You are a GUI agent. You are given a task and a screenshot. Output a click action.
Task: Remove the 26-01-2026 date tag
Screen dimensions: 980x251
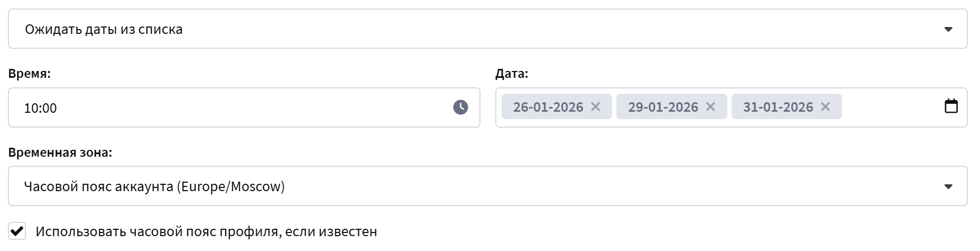596,107
